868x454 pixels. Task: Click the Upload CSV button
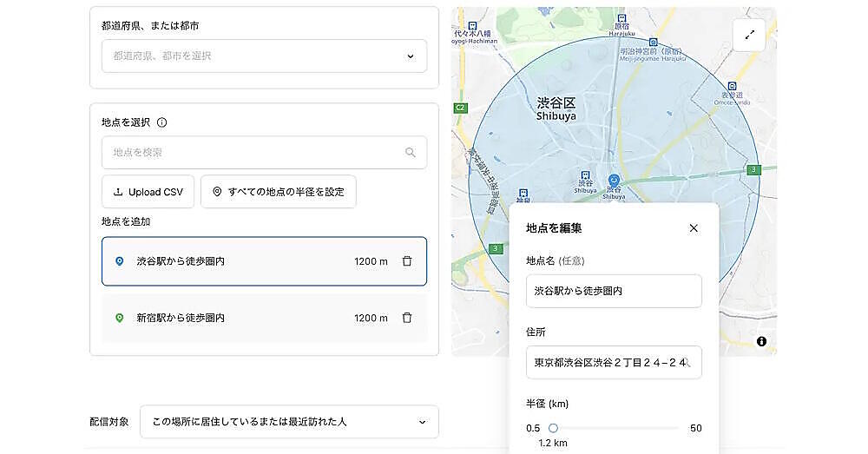pos(148,192)
